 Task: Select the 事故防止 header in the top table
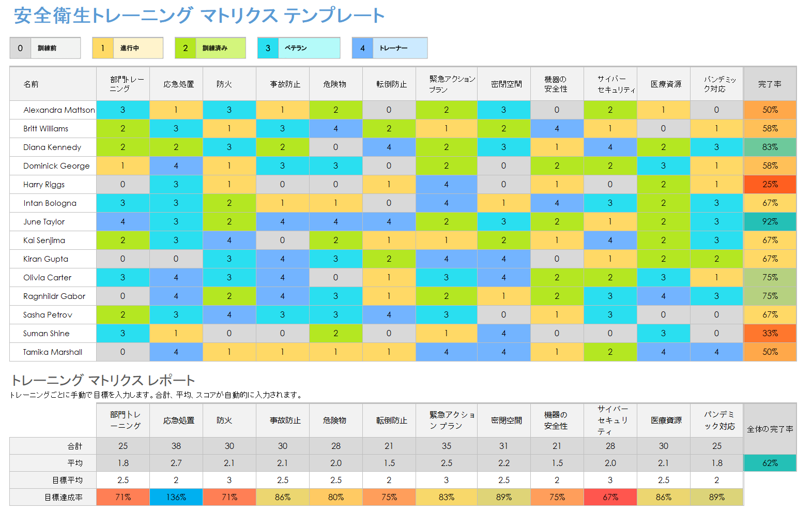283,84
